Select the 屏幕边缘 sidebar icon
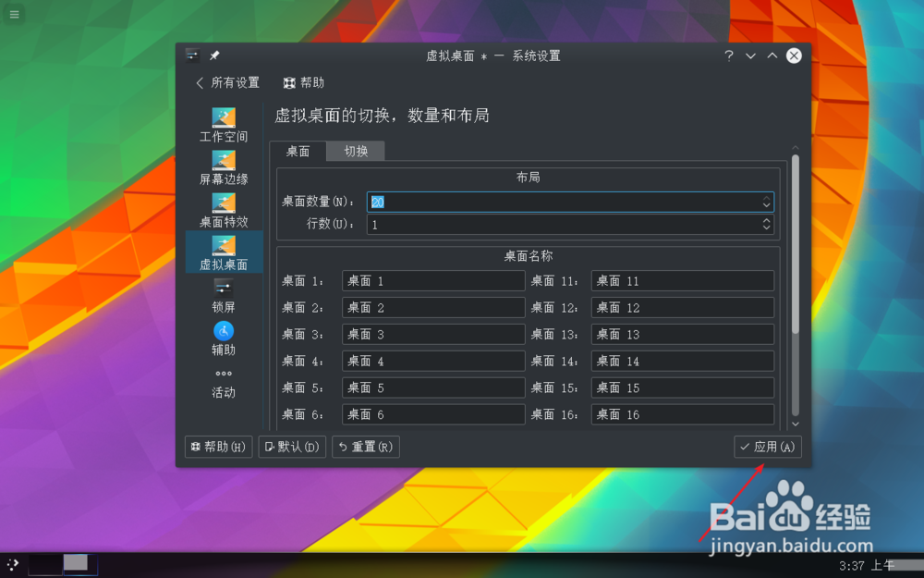This screenshot has width=924, height=578. tap(223, 167)
